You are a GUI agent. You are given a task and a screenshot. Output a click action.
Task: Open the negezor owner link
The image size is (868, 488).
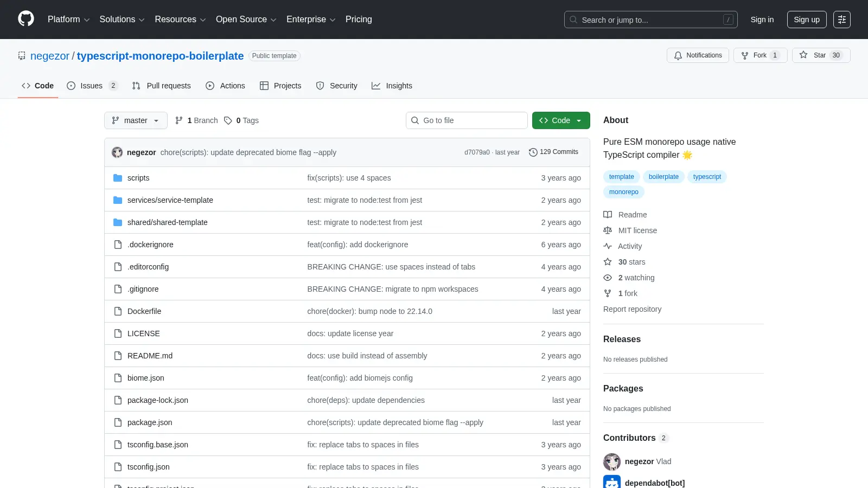(x=50, y=56)
